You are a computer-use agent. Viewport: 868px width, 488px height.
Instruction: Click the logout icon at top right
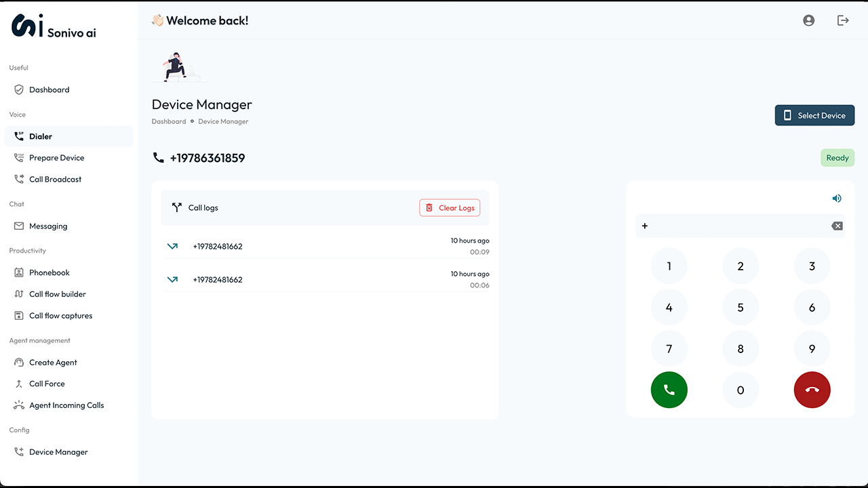[843, 20]
